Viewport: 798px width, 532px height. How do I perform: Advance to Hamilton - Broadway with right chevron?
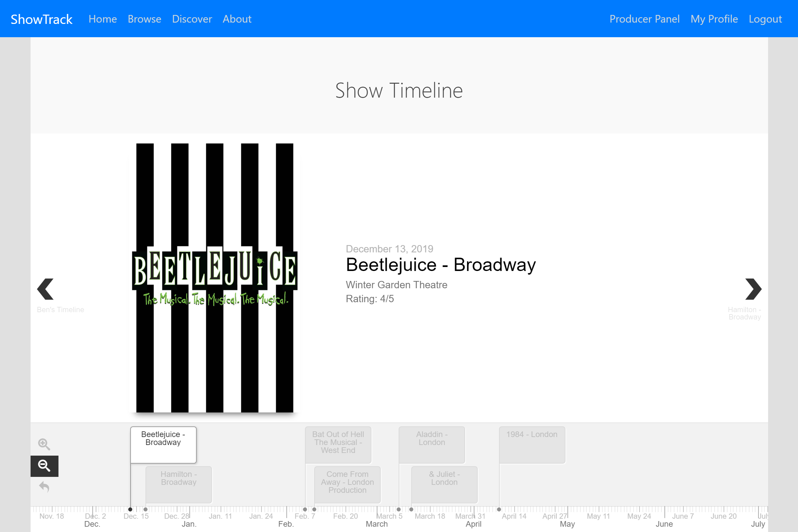coord(753,289)
